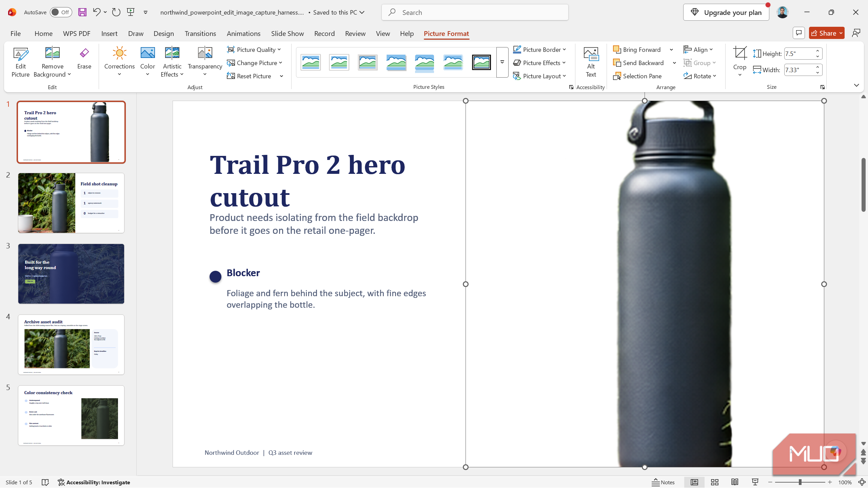Fit slide to current window
The height and width of the screenshot is (488, 868).
(x=862, y=482)
